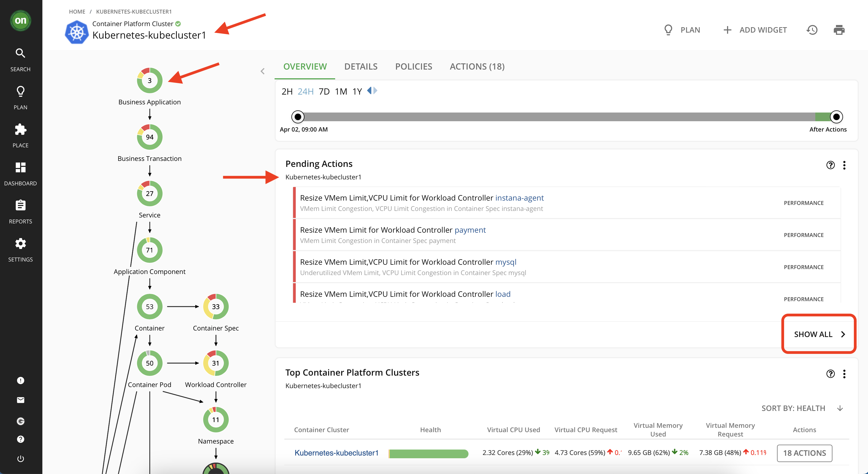This screenshot has width=868, height=474.
Task: Click the power logout icon
Action: pos(21,459)
